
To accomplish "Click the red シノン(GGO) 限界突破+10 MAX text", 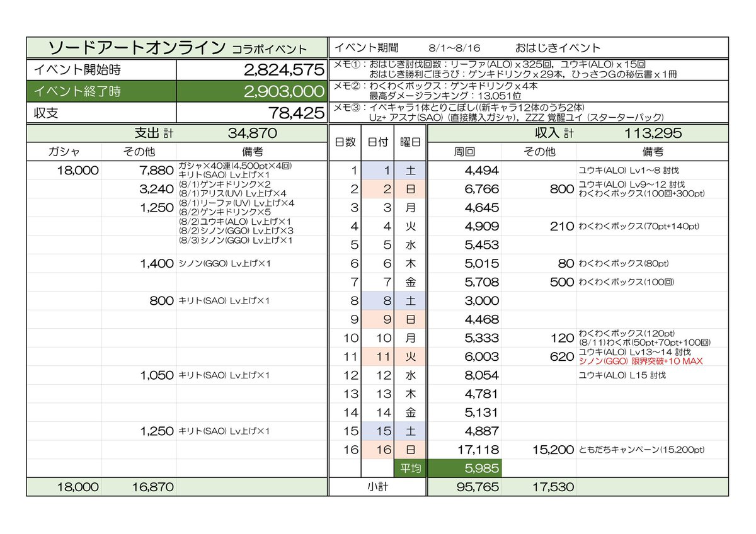I will click(x=640, y=361).
